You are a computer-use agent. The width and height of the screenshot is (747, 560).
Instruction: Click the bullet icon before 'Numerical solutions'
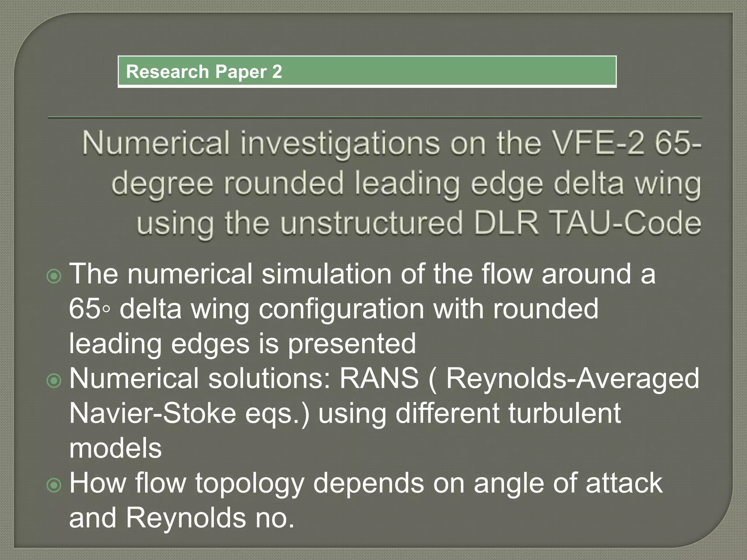click(x=54, y=381)
